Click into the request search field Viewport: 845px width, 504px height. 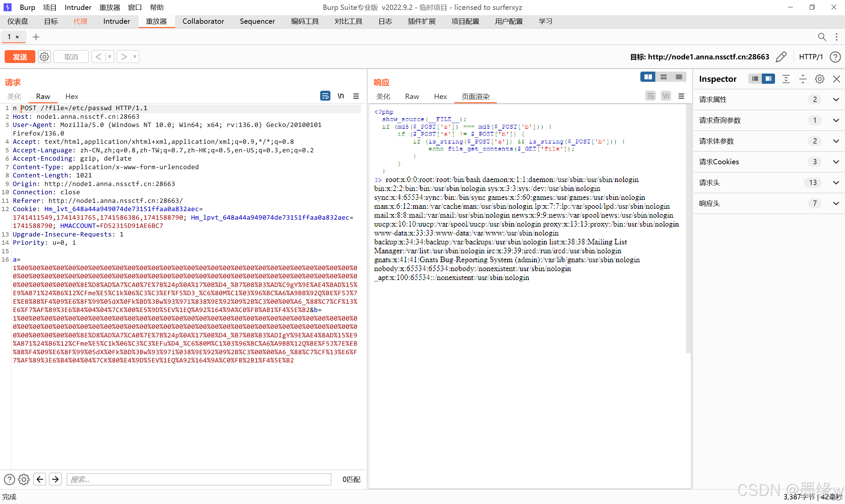coord(199,479)
